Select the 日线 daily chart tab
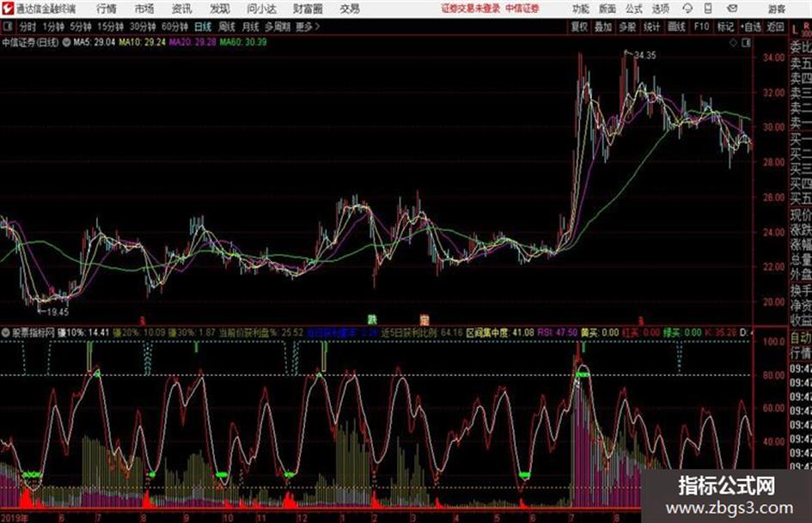The image size is (812, 523). tap(203, 27)
